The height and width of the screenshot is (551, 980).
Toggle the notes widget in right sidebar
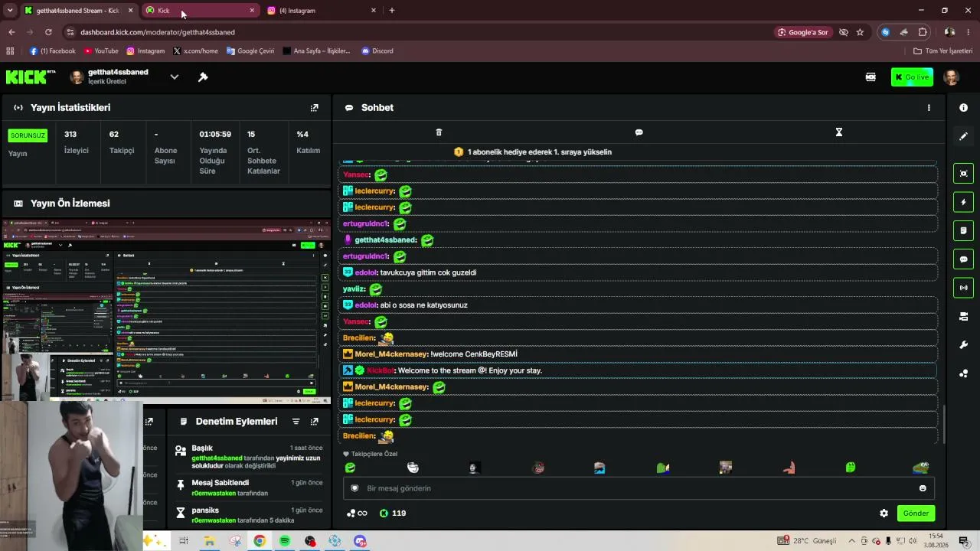click(963, 230)
